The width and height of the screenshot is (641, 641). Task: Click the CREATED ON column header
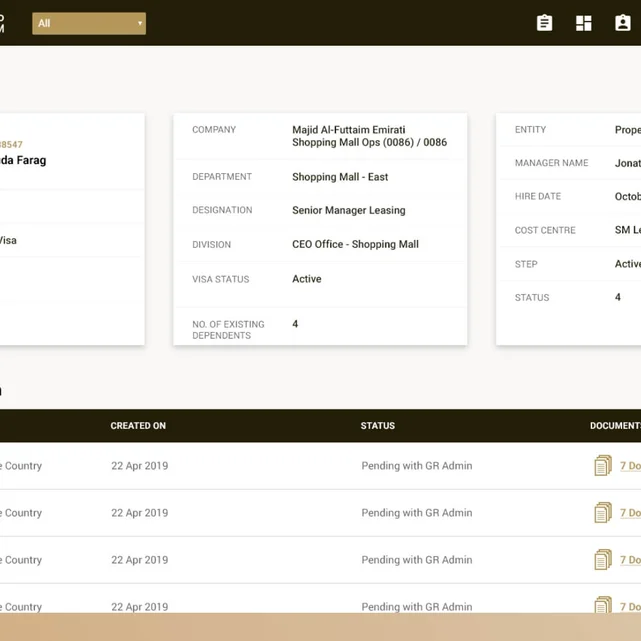tap(138, 426)
